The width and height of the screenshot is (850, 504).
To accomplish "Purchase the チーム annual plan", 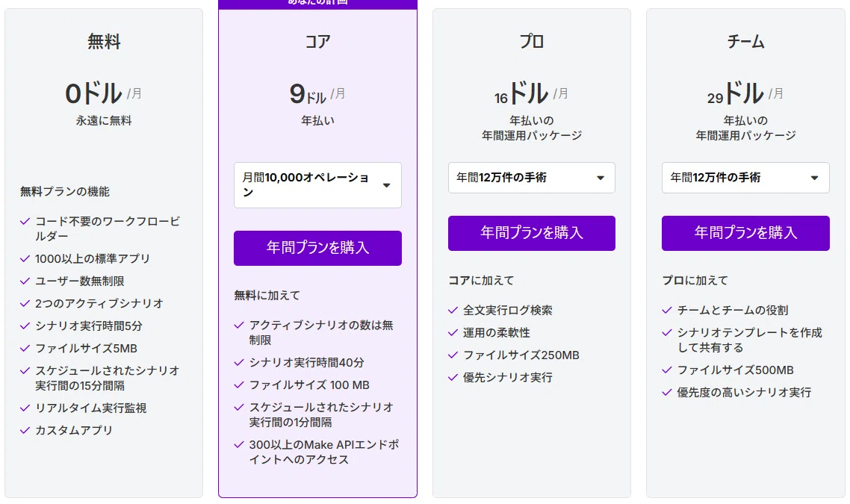I will point(745,233).
